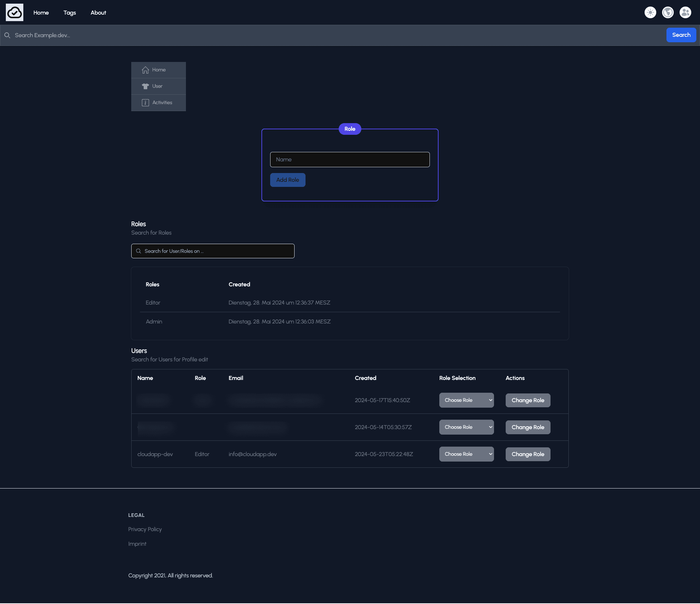700x604 pixels.
Task: Open the Privacy Policy link
Action: [145, 529]
